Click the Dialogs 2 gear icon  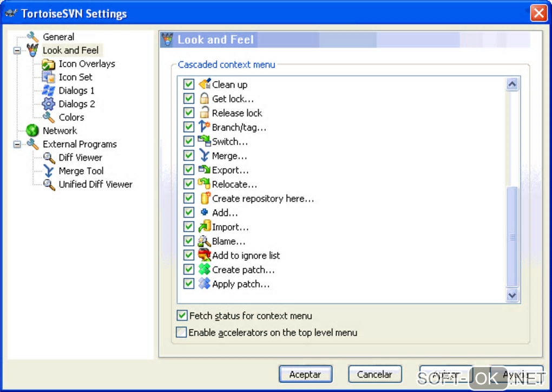[48, 104]
